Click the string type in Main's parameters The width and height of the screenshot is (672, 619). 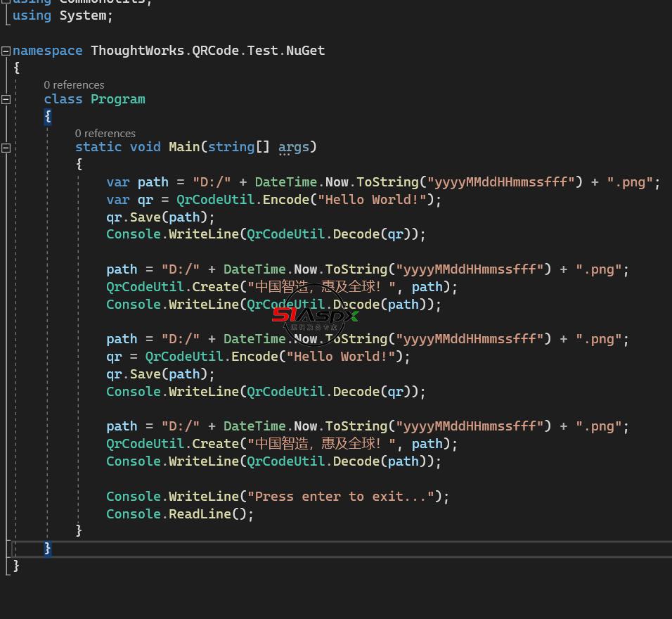pyautogui.click(x=231, y=147)
